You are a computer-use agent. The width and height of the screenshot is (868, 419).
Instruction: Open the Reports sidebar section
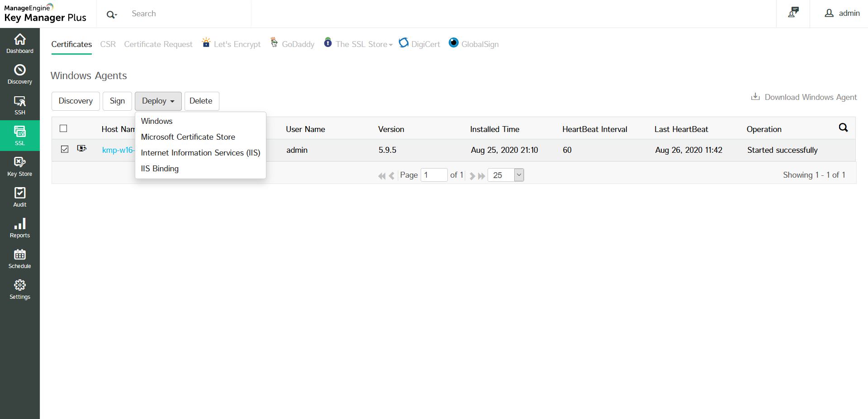point(20,228)
